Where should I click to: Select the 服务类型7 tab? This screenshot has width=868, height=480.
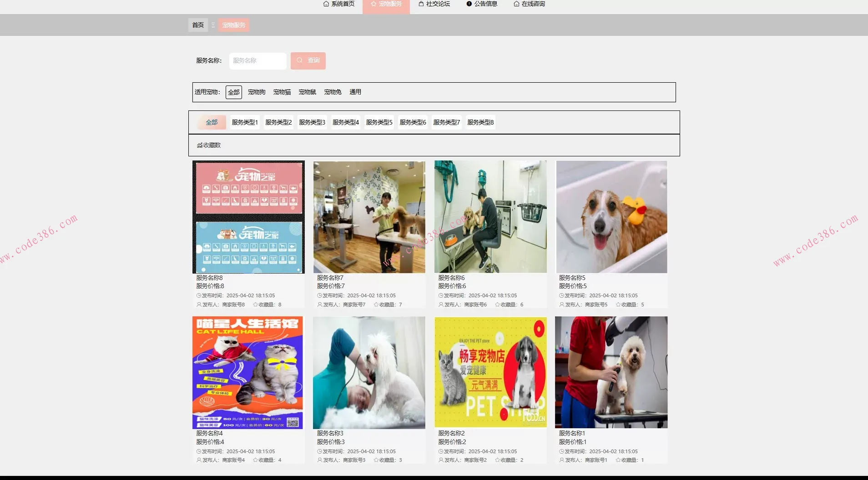[x=447, y=122]
